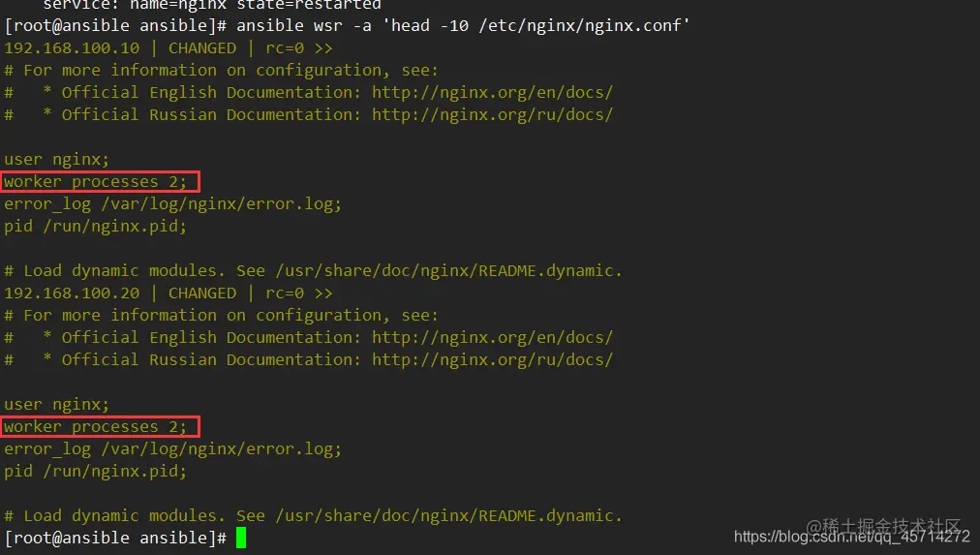Click the error_log line in 192.168.100.10 output
980x555 pixels.
pyautogui.click(x=173, y=204)
